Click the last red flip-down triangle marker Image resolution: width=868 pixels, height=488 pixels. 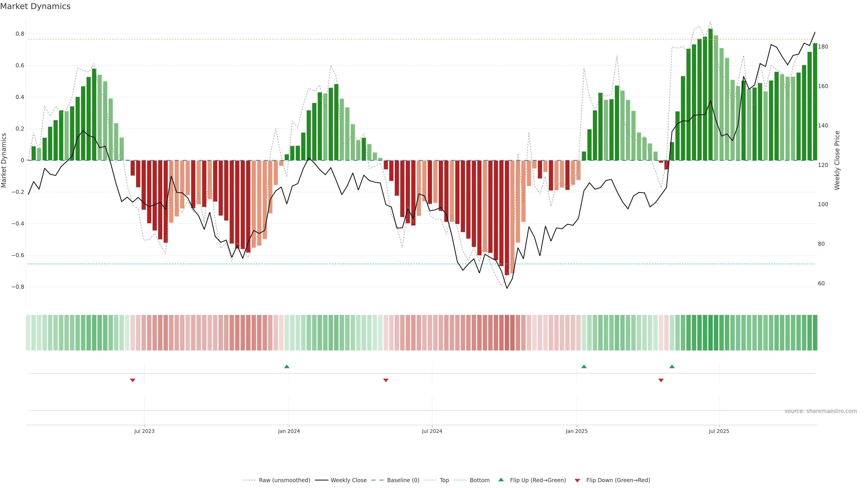click(661, 380)
